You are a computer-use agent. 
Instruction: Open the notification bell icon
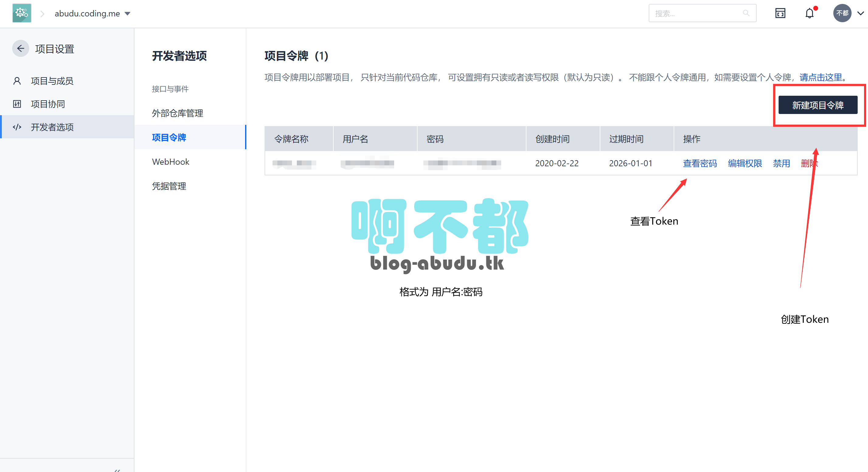point(809,13)
